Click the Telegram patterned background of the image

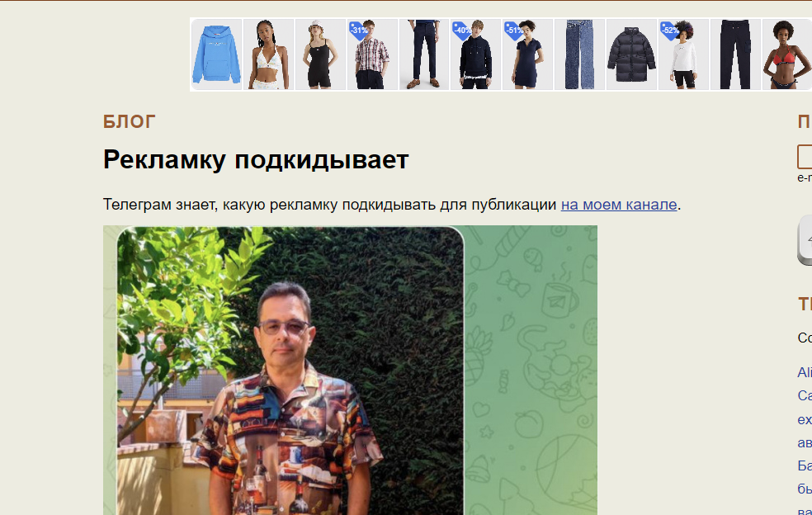point(531,371)
